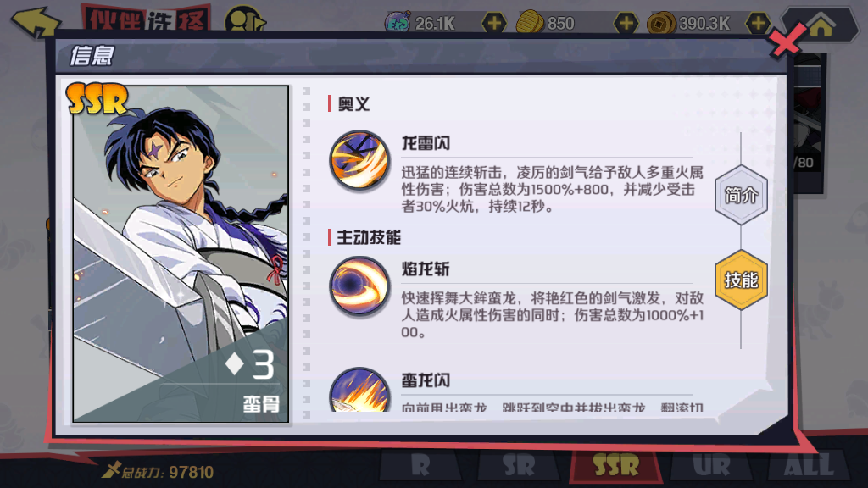Tap the 龙雷闪 skill icon
The width and height of the screenshot is (868, 488).
[359, 160]
